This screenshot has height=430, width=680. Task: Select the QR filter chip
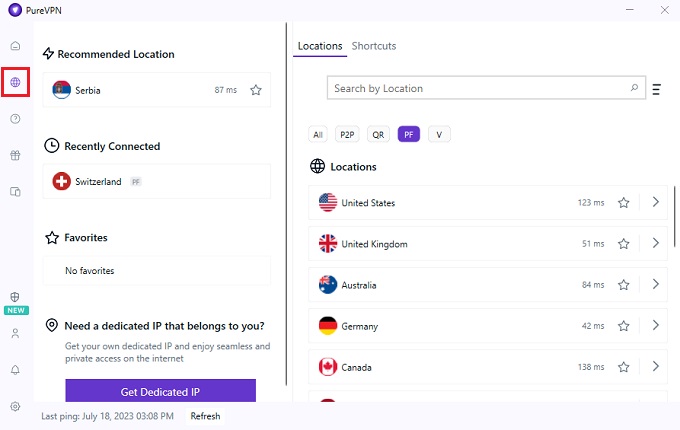(x=378, y=134)
